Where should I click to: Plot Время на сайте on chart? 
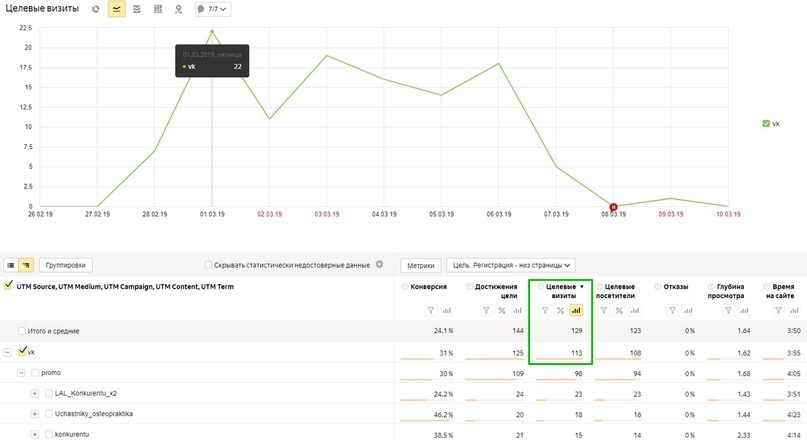pos(794,310)
